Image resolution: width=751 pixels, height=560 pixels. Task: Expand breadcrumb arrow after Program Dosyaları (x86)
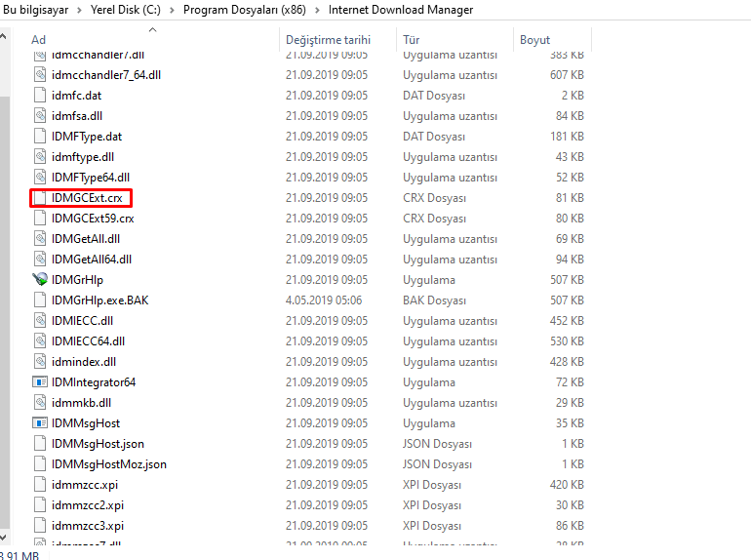click(x=317, y=10)
